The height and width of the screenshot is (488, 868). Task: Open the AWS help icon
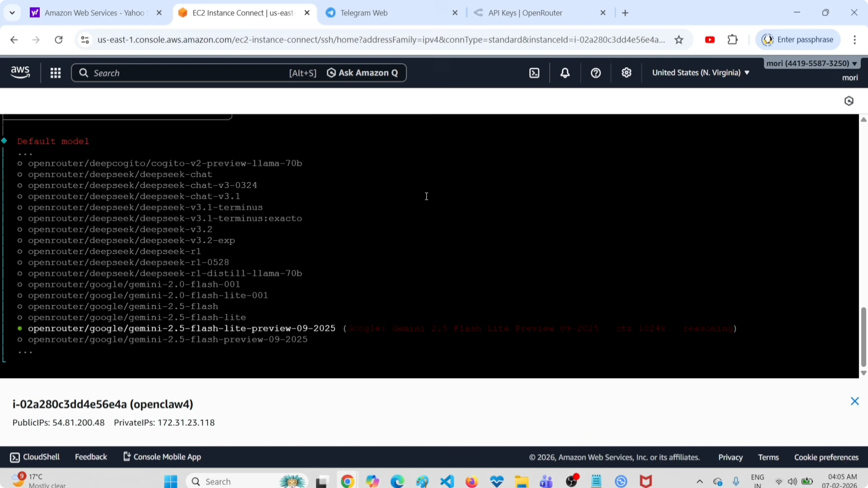(x=595, y=73)
